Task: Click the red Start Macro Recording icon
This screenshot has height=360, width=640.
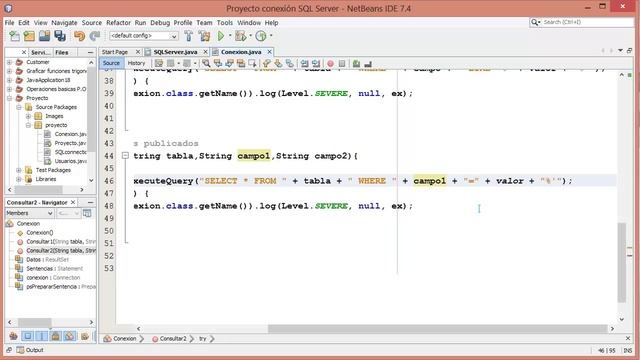Action: coord(331,64)
